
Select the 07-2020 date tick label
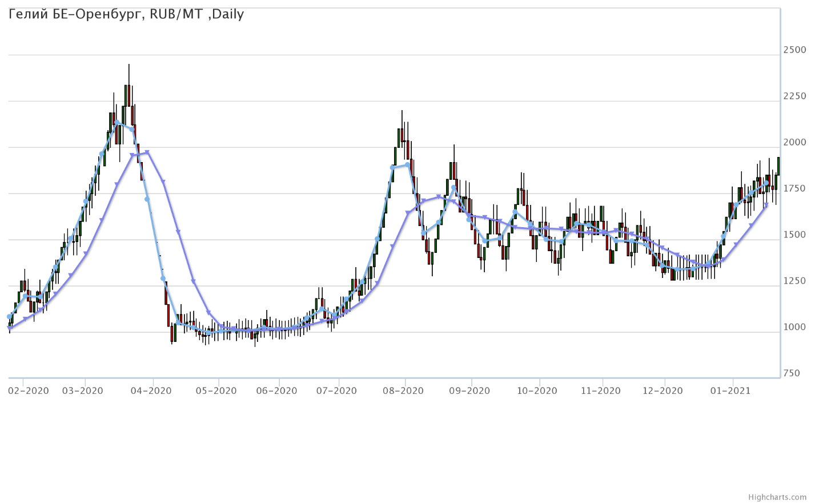pyautogui.click(x=336, y=391)
